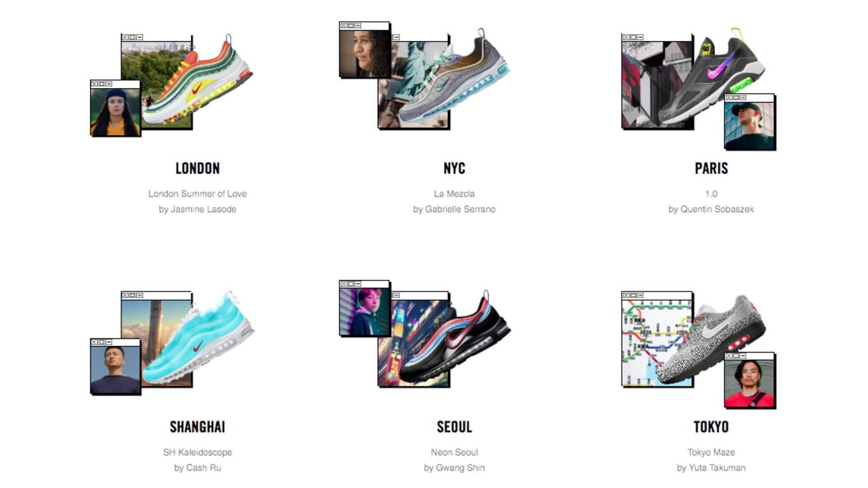The height and width of the screenshot is (488, 868).
Task: Click Gabrielle Serrano's portrait photo
Action: coord(364,54)
